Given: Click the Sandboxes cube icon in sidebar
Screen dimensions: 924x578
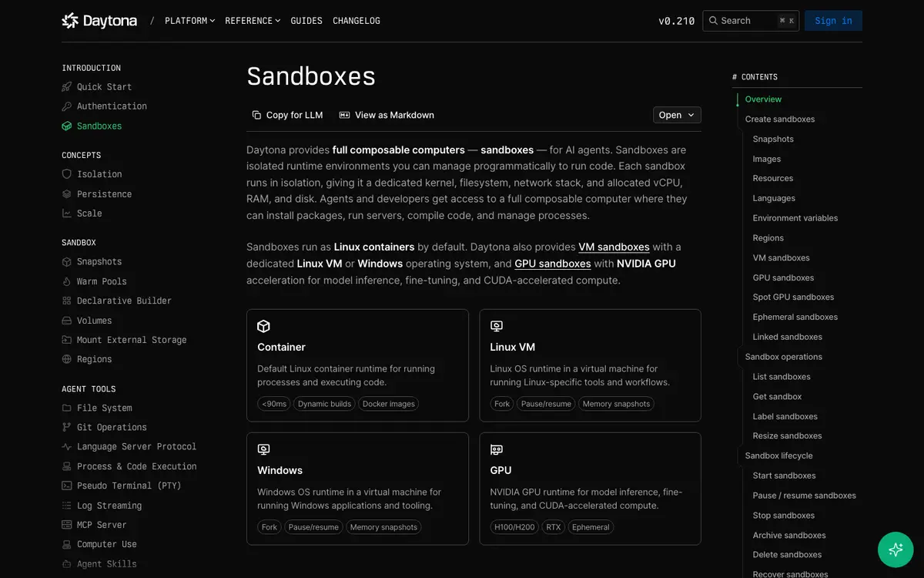Looking at the screenshot, I should coord(67,126).
